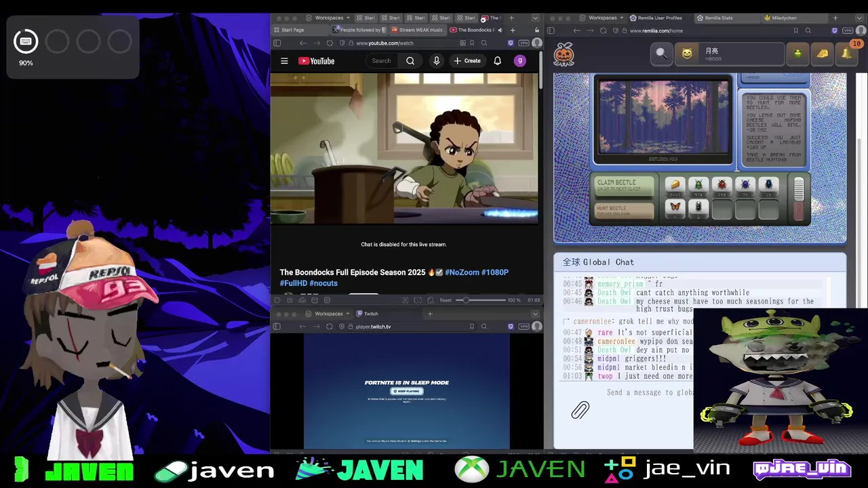Expand Workspaces dropdown in Remilia window
The height and width of the screenshot is (488, 868).
(602, 18)
